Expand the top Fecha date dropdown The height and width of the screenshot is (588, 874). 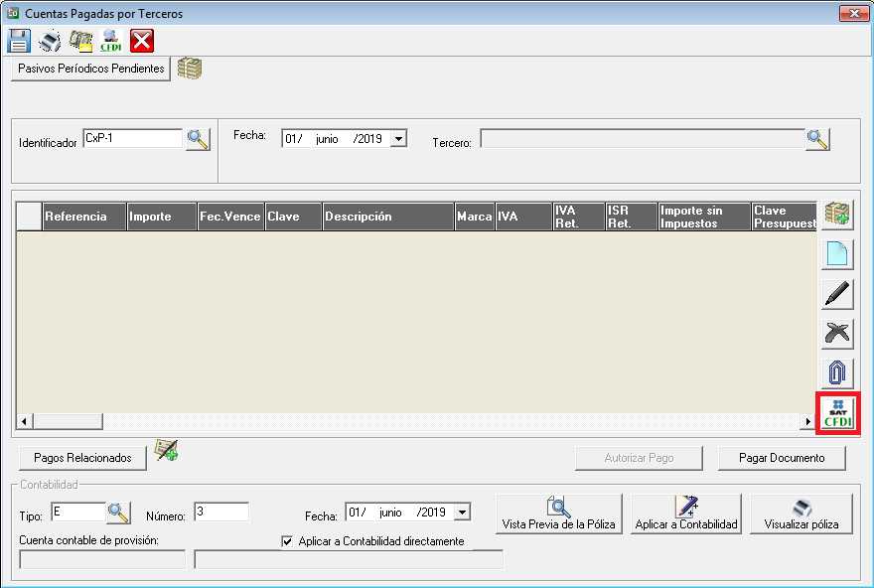tap(398, 139)
